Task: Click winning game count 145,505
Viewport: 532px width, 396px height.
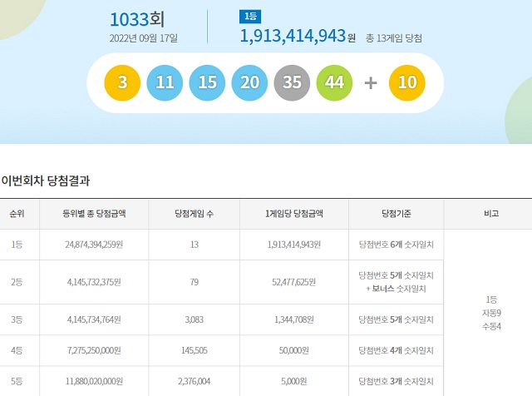Action: point(194,350)
